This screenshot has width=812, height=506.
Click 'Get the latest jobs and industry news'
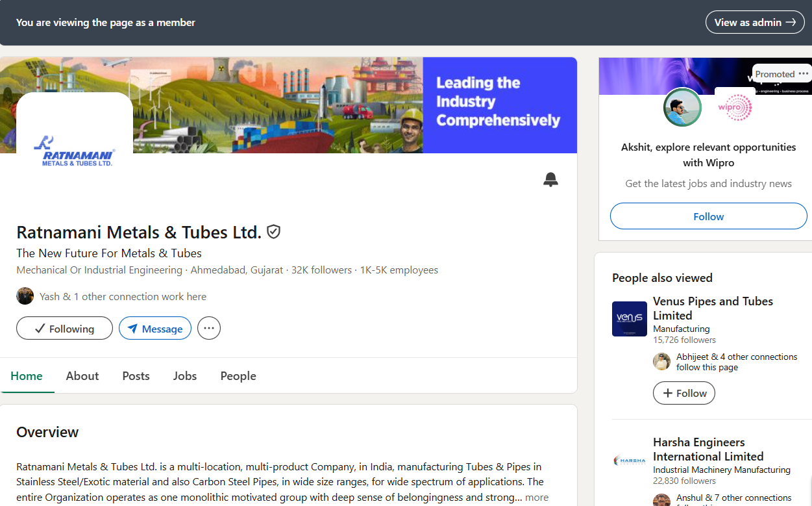708,184
